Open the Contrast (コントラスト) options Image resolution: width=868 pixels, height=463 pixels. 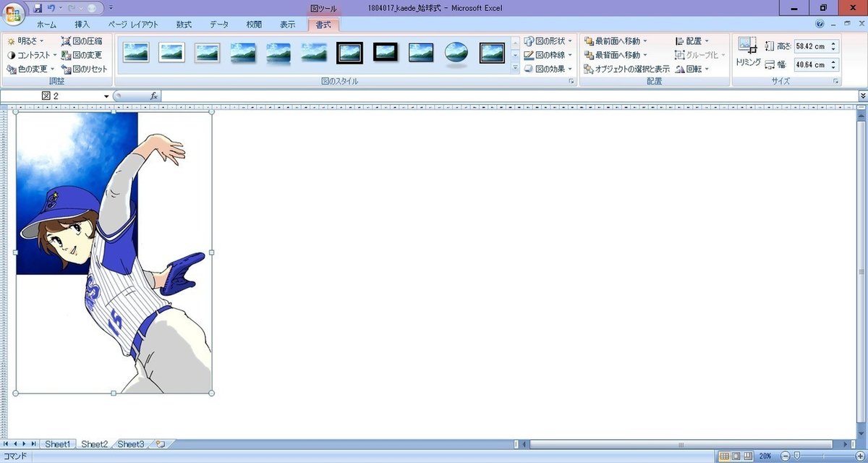click(x=32, y=55)
